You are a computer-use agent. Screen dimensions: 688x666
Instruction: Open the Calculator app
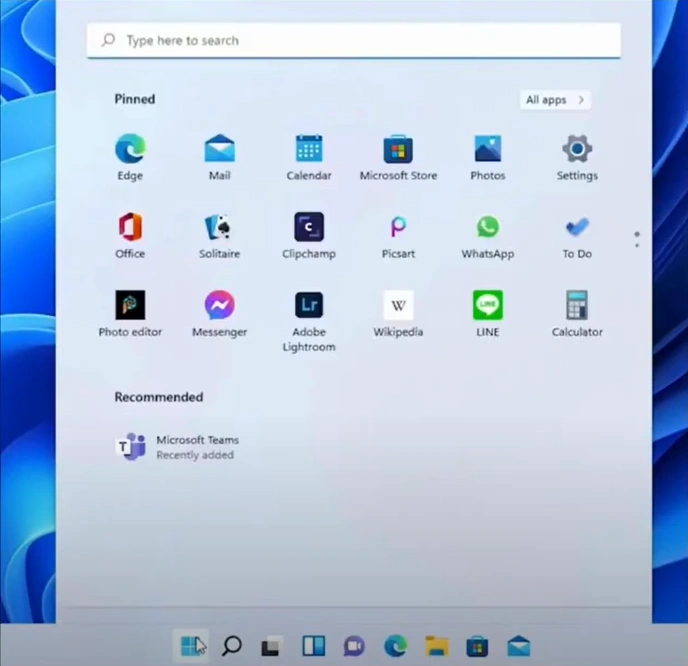pos(577,313)
